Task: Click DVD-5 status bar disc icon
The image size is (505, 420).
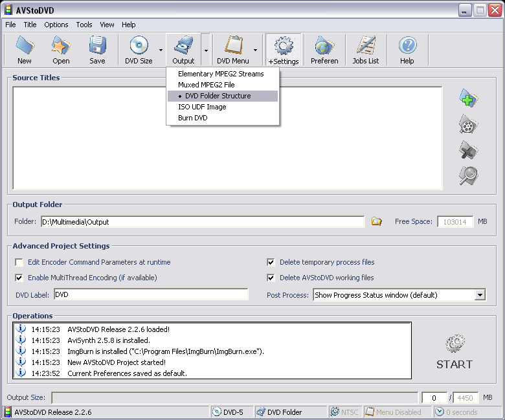Action: [x=217, y=412]
